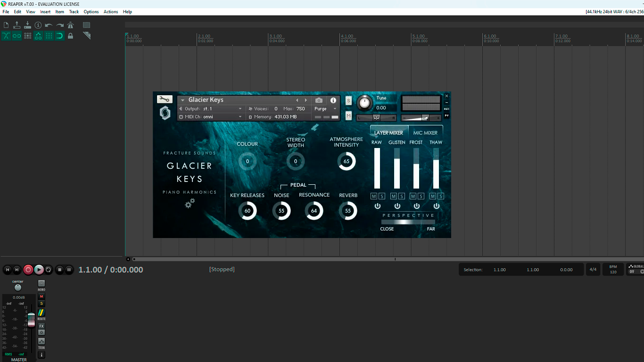The image size is (644, 362).
Task: Open the Options menu
Action: tap(91, 12)
